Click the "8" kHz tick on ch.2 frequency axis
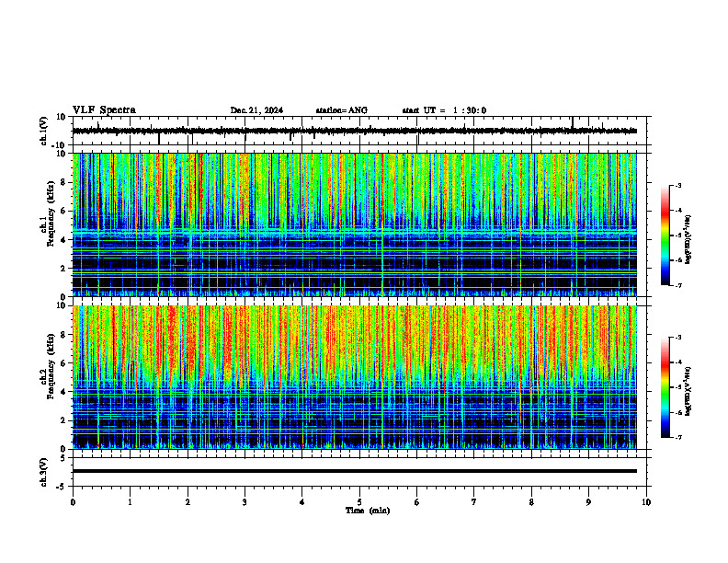Image resolution: width=728 pixels, height=563 pixels. tap(63, 335)
